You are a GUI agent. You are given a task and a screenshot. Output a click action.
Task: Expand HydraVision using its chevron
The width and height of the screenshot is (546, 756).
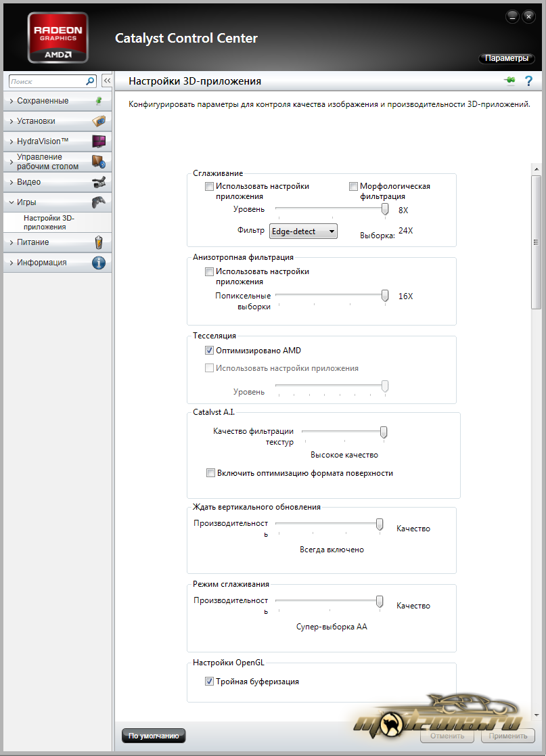[x=11, y=141]
